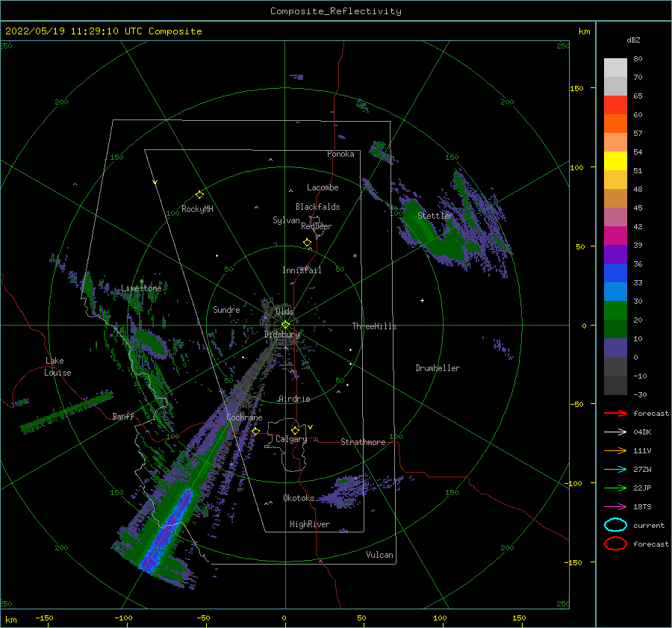
Task: Click the magenta 18TS arrow icon
Action: 615,507
